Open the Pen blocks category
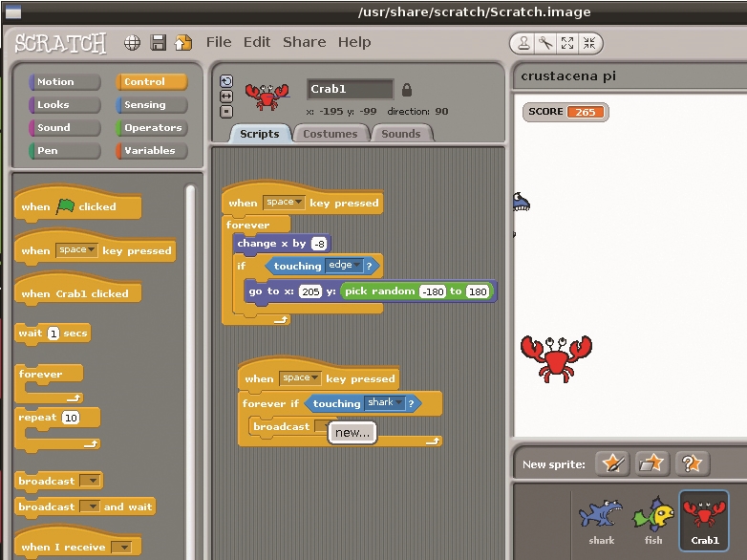The width and height of the screenshot is (747, 560). pyautogui.click(x=64, y=150)
